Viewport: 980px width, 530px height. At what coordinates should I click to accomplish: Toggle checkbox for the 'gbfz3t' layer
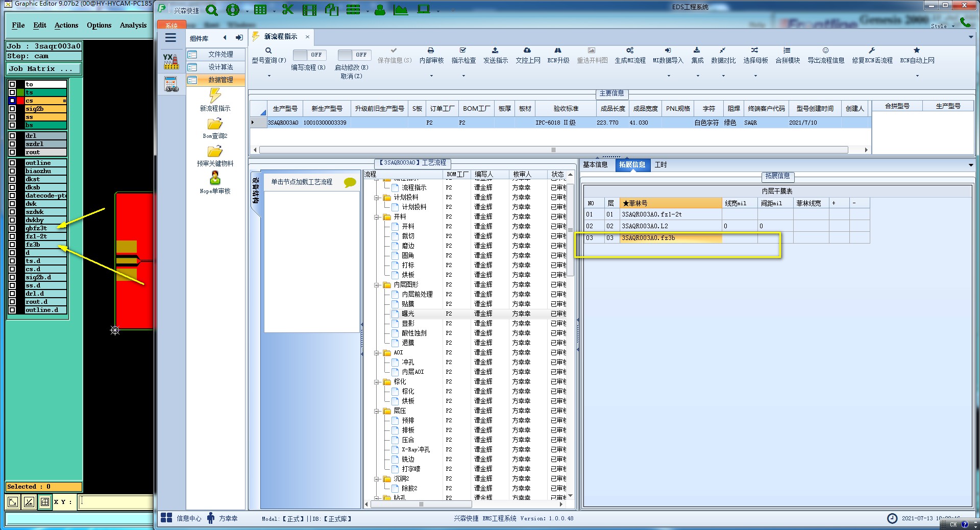12,228
